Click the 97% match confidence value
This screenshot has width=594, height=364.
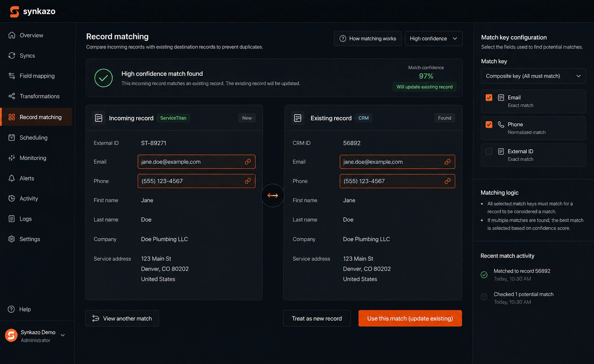coord(426,76)
